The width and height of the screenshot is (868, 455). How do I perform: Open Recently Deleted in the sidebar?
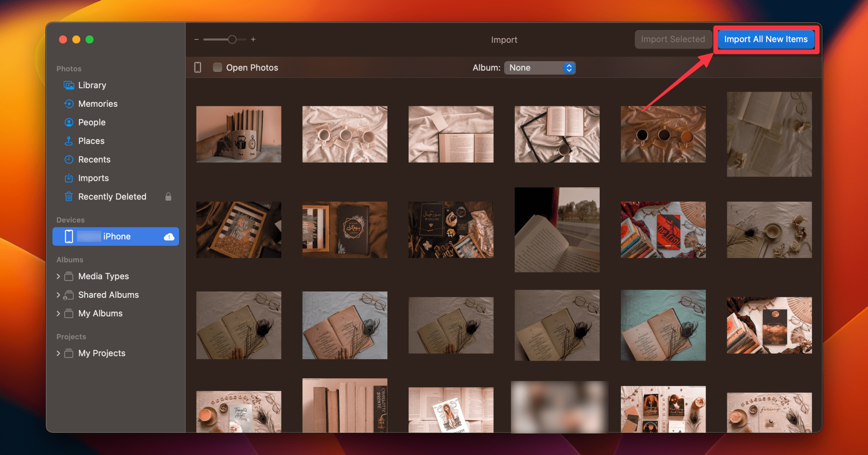(111, 196)
